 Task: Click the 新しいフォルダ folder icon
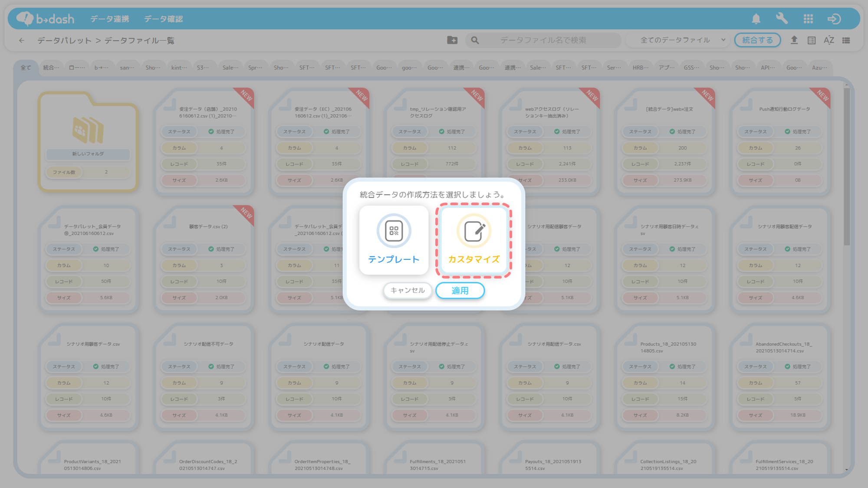[88, 130]
